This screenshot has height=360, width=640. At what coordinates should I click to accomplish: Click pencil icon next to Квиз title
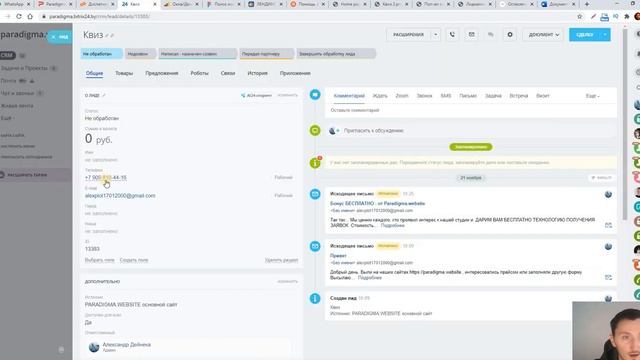pyautogui.click(x=107, y=36)
